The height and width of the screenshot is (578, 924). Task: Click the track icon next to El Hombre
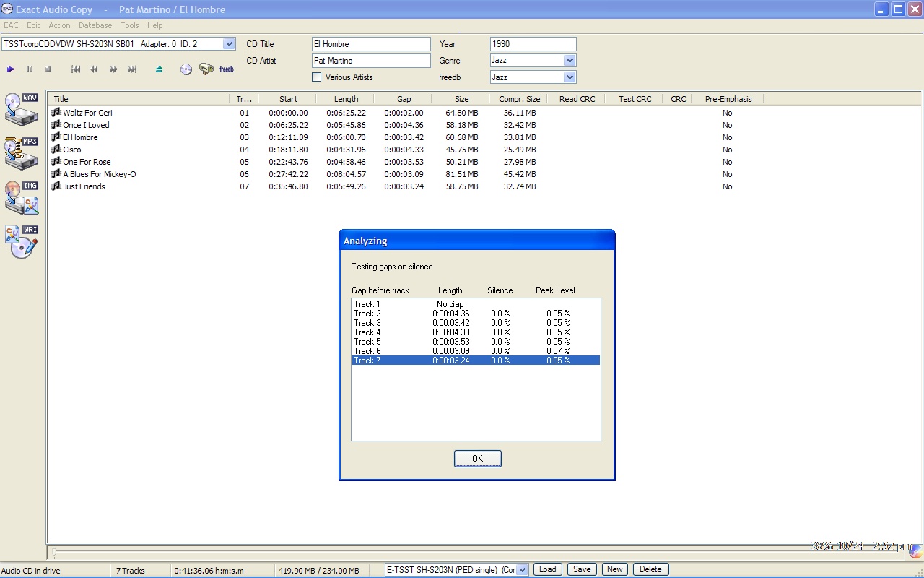point(56,137)
